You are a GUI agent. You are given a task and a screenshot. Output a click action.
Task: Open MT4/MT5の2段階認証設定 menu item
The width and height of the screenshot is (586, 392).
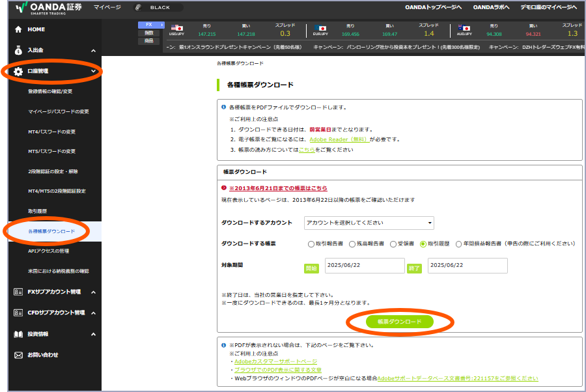click(57, 191)
